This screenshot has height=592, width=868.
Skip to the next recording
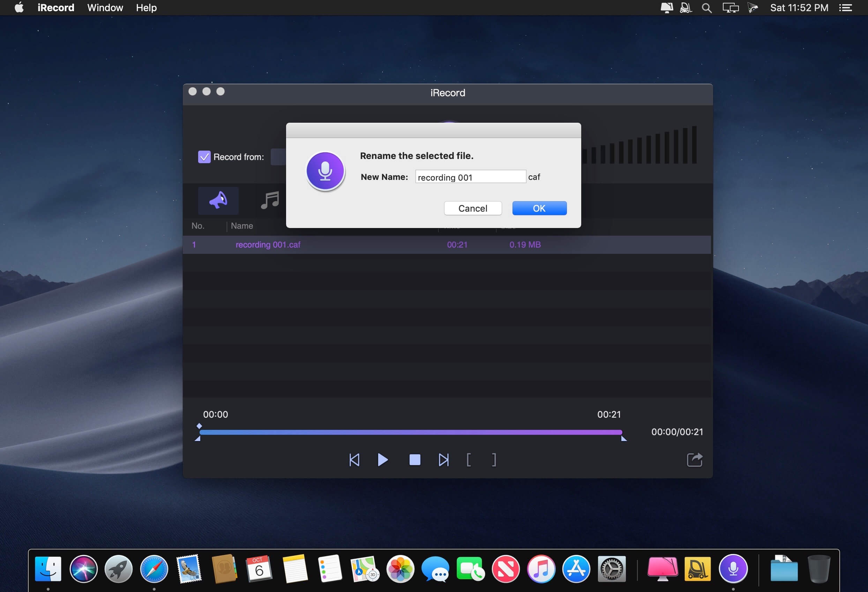(443, 460)
